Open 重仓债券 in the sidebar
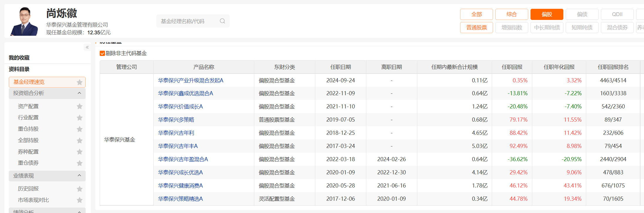Image resolution: width=644 pixels, height=213 pixels. pos(28,163)
